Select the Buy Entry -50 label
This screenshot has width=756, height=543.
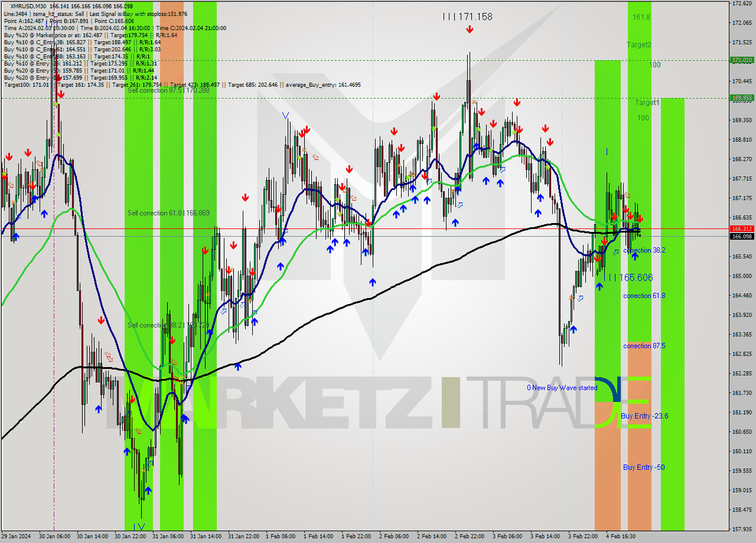tap(644, 467)
